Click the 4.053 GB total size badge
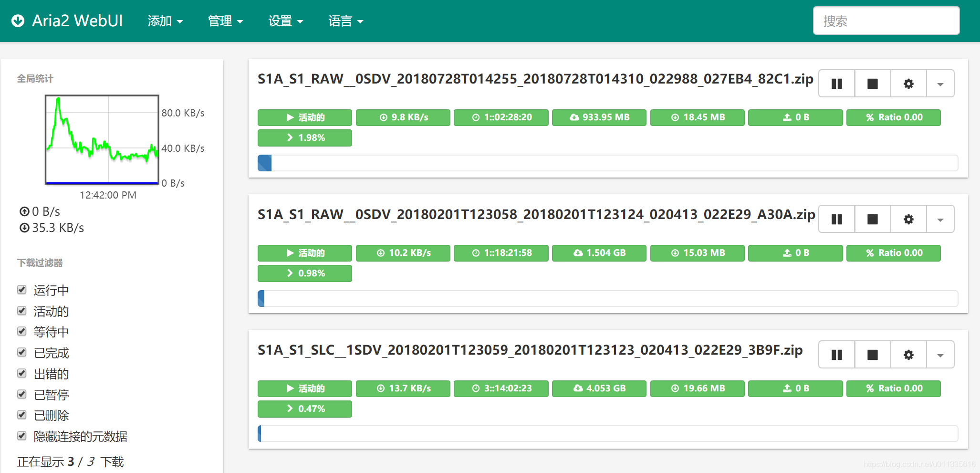980x473 pixels. click(x=599, y=389)
